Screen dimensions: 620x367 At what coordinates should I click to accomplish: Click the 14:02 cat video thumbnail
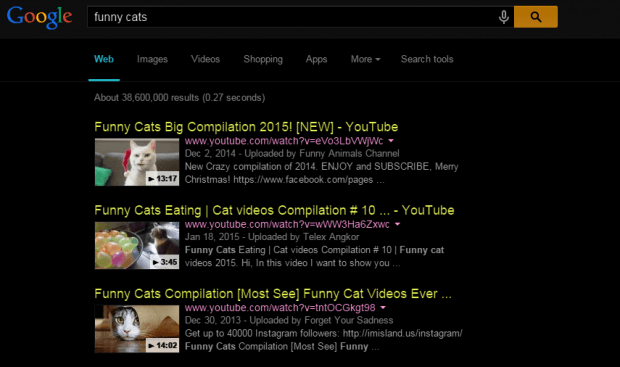[x=137, y=329]
